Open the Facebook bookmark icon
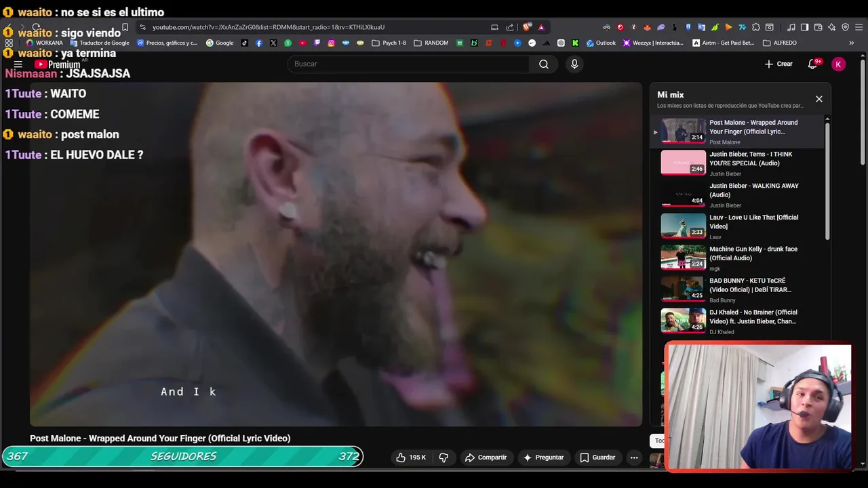Image resolution: width=868 pixels, height=488 pixels. (x=259, y=43)
